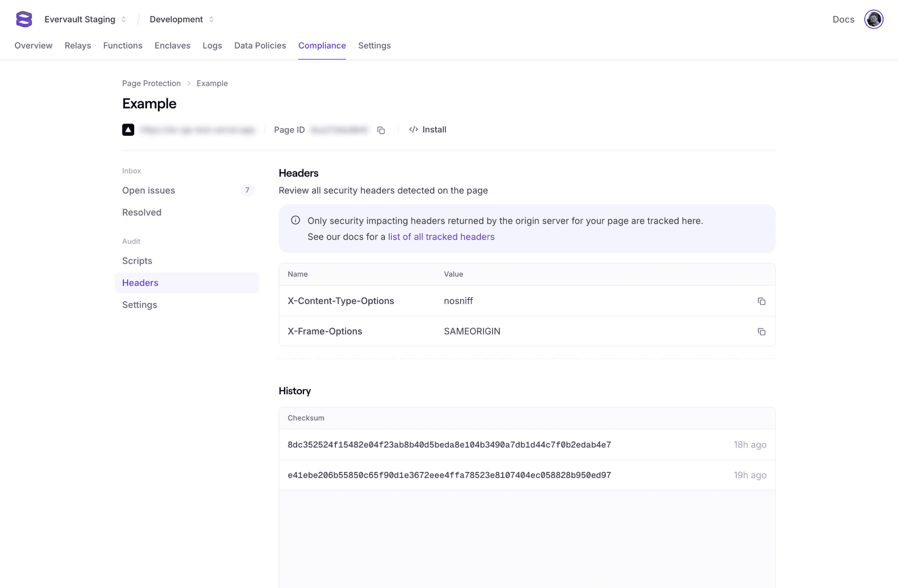The height and width of the screenshot is (588, 898).
Task: Copy the Page ID using the copy icon
Action: point(381,130)
